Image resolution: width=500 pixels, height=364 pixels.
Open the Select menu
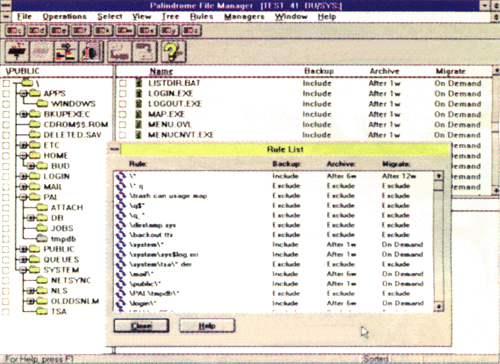110,16
